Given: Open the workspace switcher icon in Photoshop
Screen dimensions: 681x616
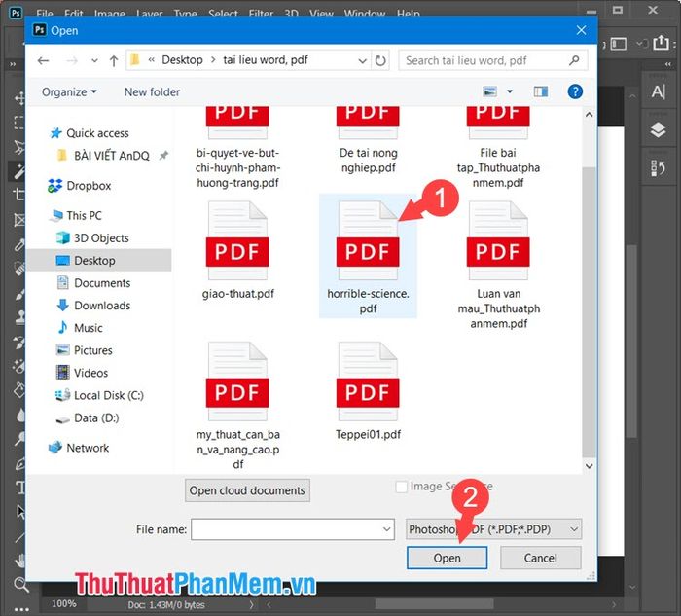Looking at the screenshot, I should tap(619, 44).
